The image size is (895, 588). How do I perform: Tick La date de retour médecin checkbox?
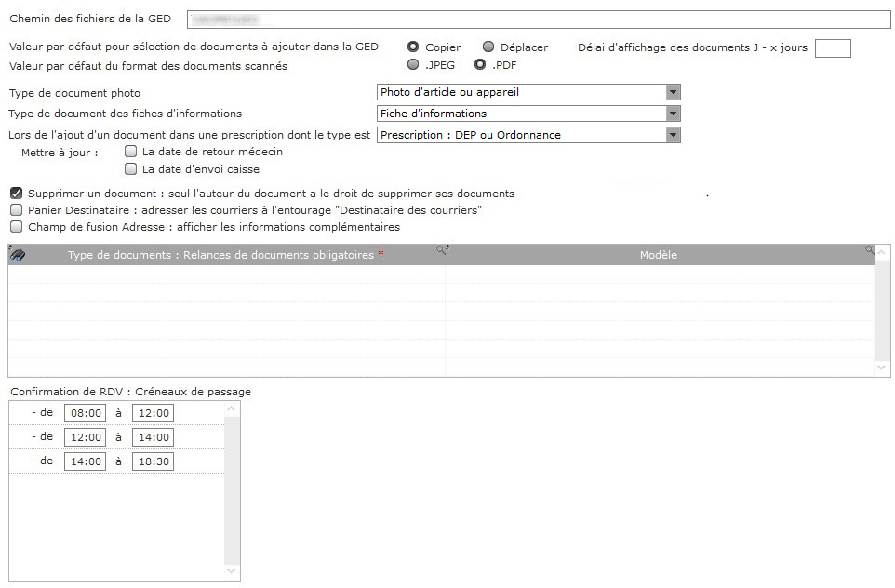130,152
